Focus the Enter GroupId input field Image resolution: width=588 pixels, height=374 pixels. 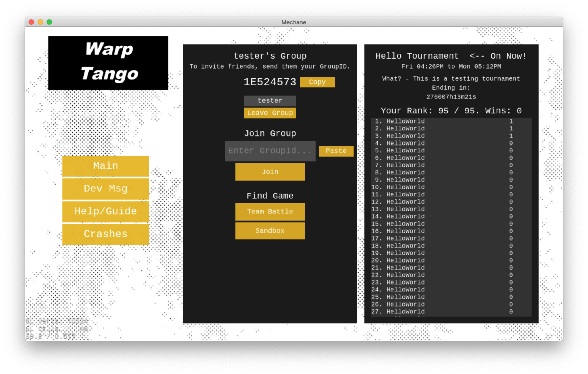[270, 151]
